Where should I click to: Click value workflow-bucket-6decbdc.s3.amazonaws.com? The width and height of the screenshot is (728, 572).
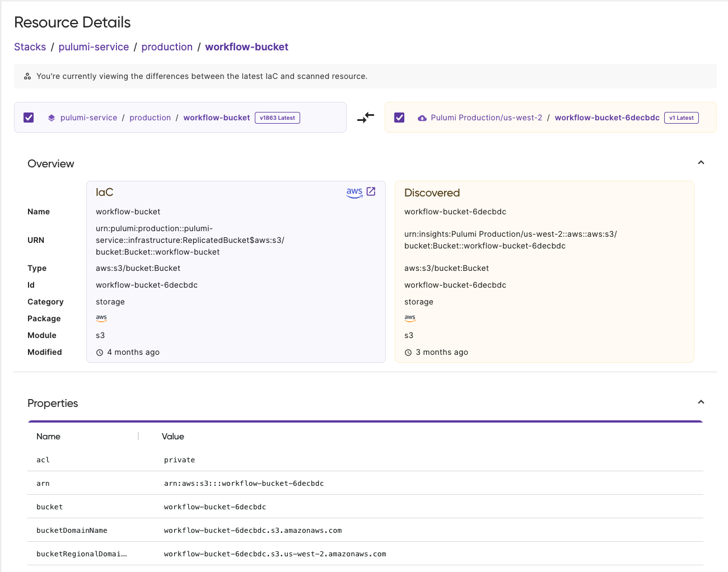tap(253, 531)
